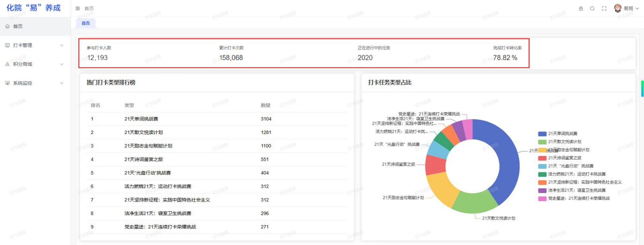Expand 系统监控 submenu chevron arrow
The image size is (644, 245).
point(62,83)
